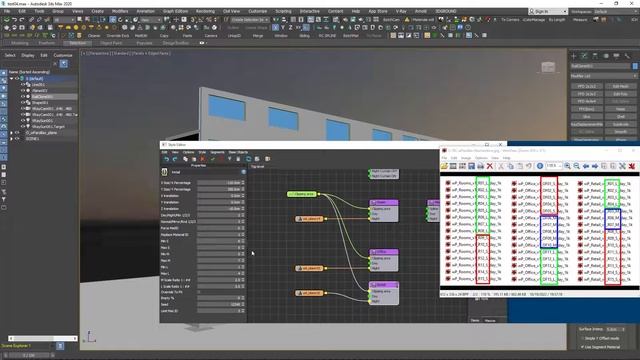The image size is (640, 360).
Task: Open the Modifier List dropdown
Action: (604, 76)
